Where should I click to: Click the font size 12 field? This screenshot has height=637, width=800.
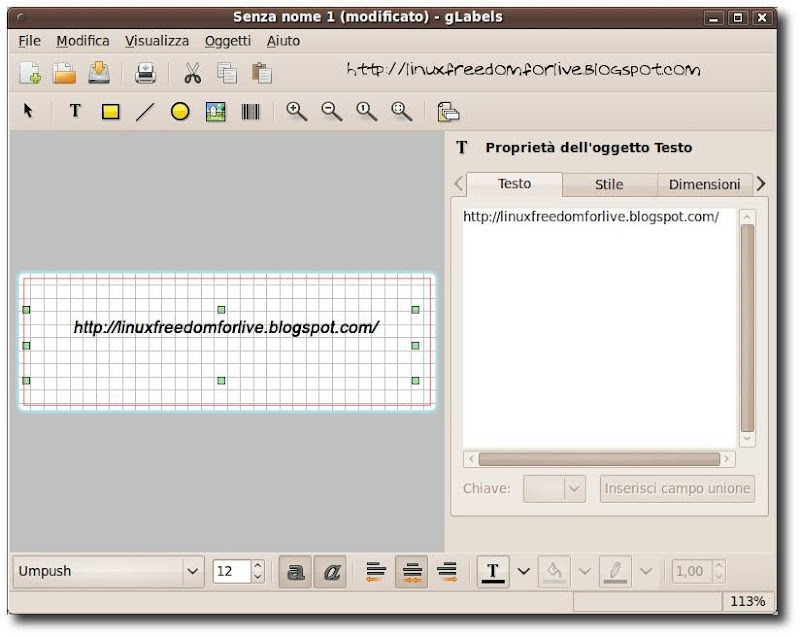(231, 571)
